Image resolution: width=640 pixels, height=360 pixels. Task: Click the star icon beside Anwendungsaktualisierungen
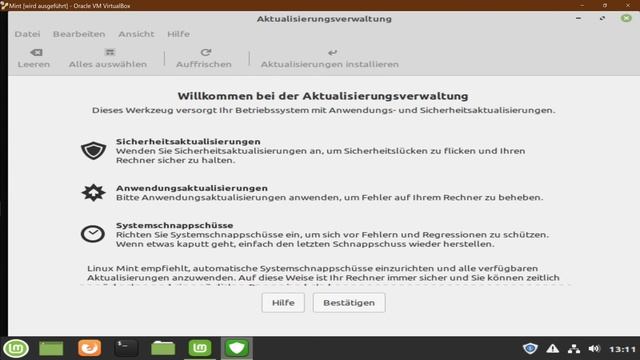pyautogui.click(x=93, y=192)
